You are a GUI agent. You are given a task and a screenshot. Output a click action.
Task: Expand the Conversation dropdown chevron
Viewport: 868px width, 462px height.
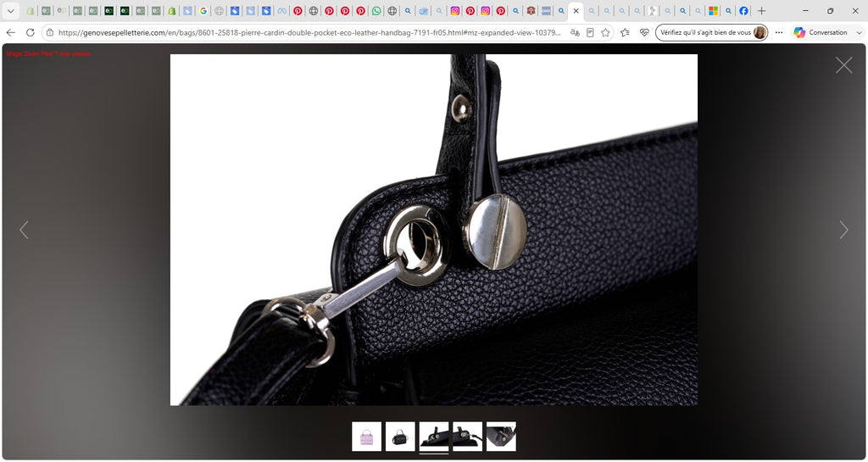860,33
